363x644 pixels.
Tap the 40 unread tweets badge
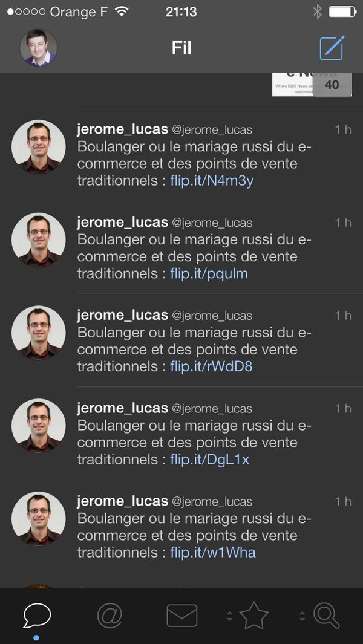pos(332,85)
